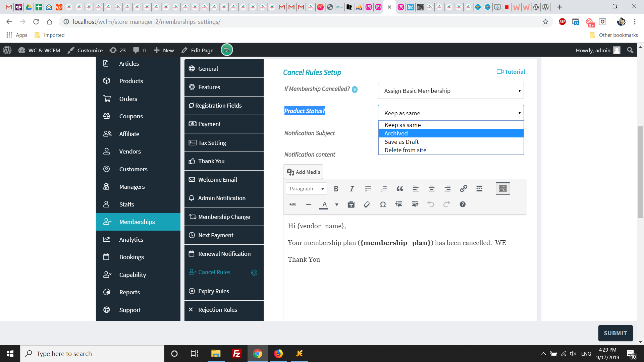The width and height of the screenshot is (644, 362).
Task: Open Customize in admin bar
Action: (x=85, y=50)
